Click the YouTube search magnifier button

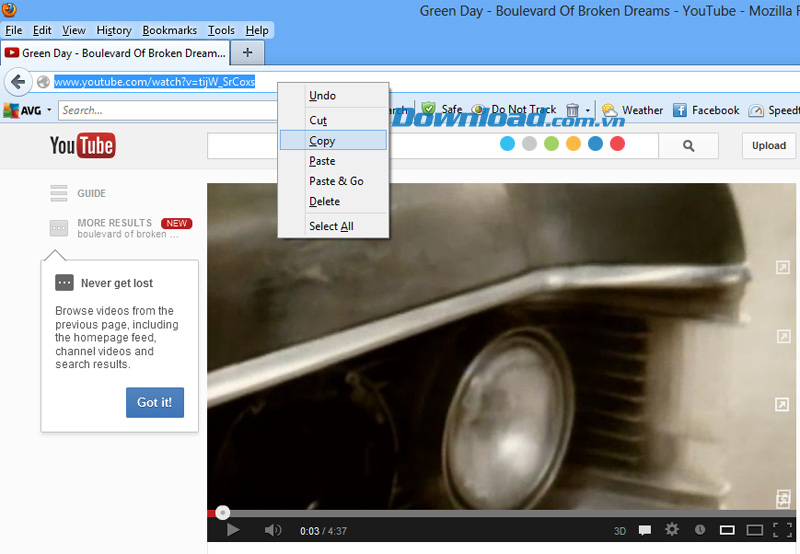(688, 146)
